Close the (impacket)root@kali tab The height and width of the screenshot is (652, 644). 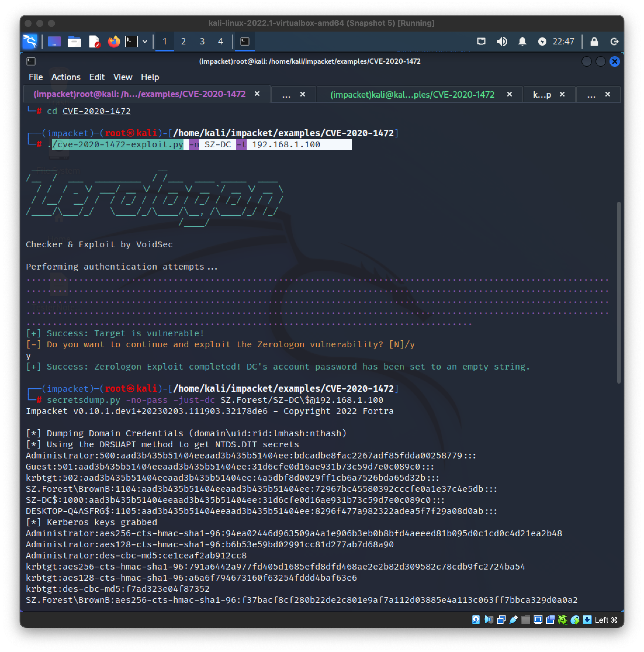[257, 94]
